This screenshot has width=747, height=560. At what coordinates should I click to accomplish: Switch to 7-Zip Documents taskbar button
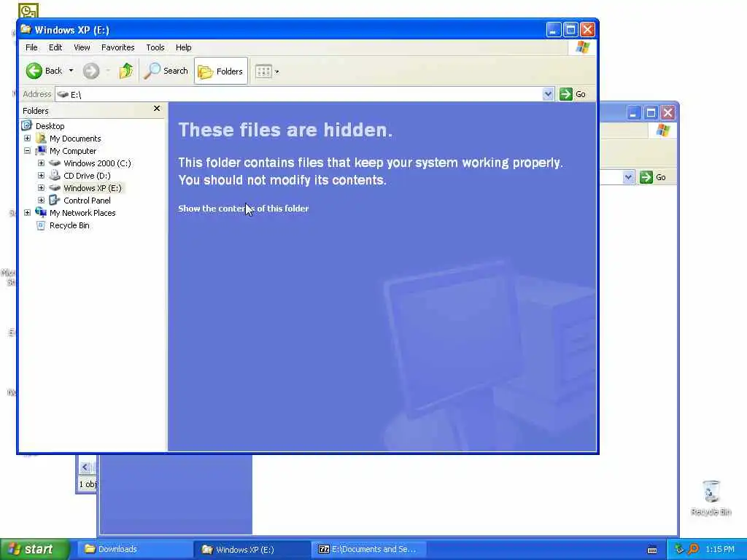[x=368, y=549]
